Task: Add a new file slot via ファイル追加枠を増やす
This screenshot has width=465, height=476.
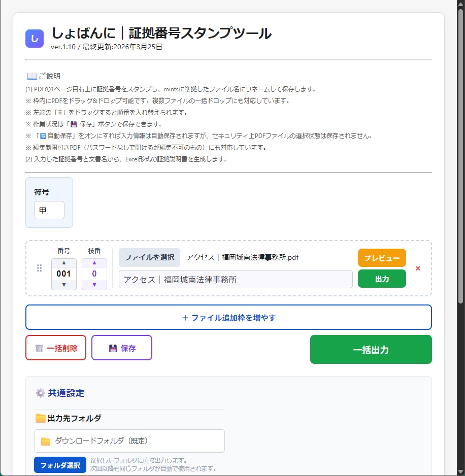Action: pos(228,317)
